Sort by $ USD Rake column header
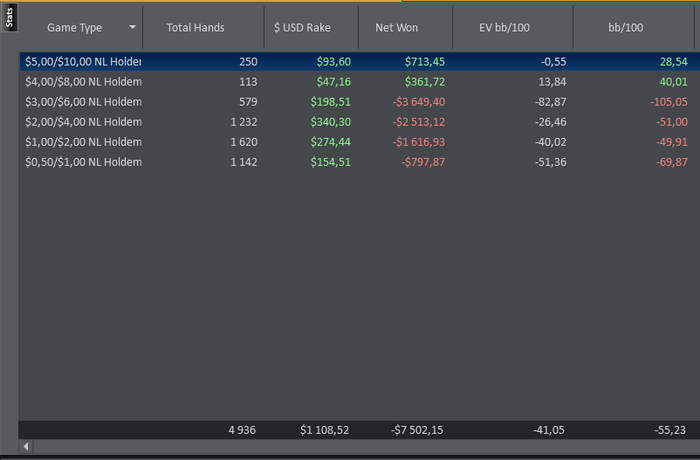The width and height of the screenshot is (700, 460). pyautogui.click(x=302, y=28)
